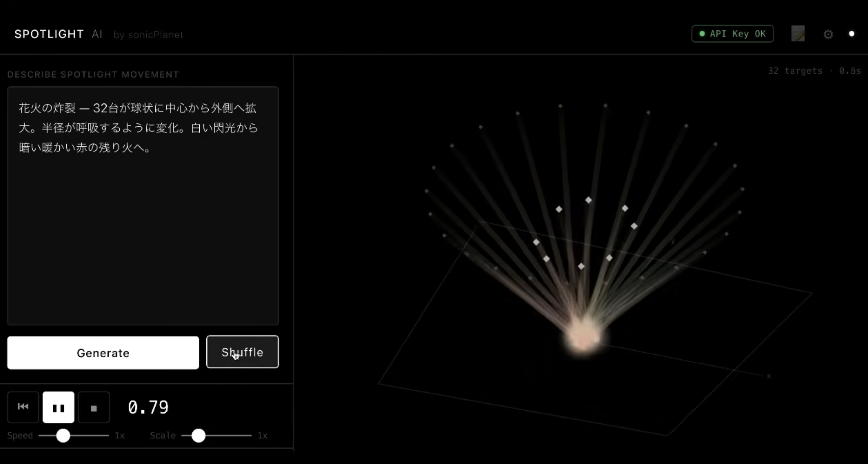Viewport: 868px width, 464px height.
Task: Open the notes pencil icon
Action: tap(798, 34)
